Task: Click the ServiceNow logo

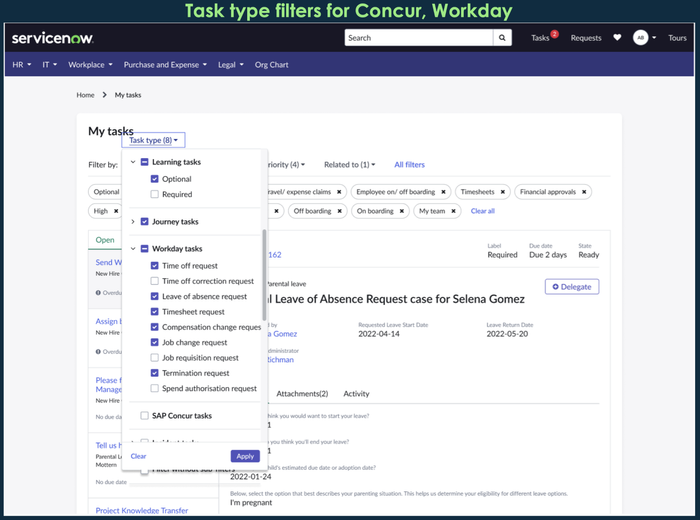Action: (53, 38)
